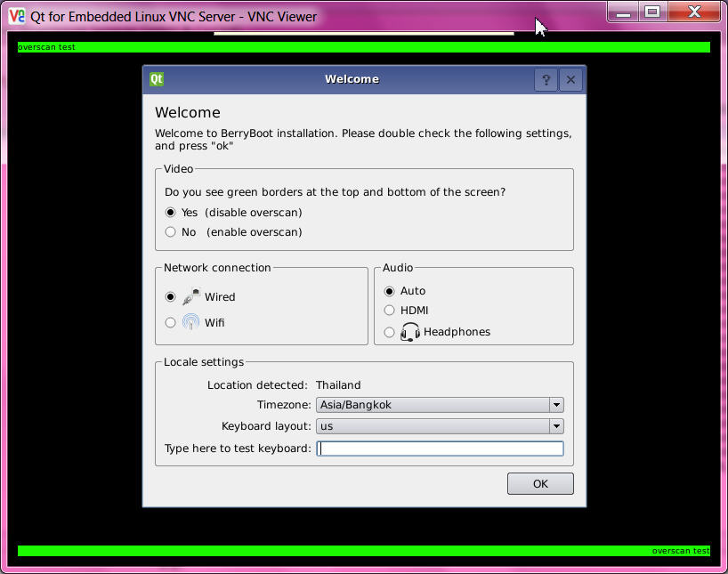Open the Timezone dropdown arrow
The image size is (728, 574).
click(x=556, y=405)
